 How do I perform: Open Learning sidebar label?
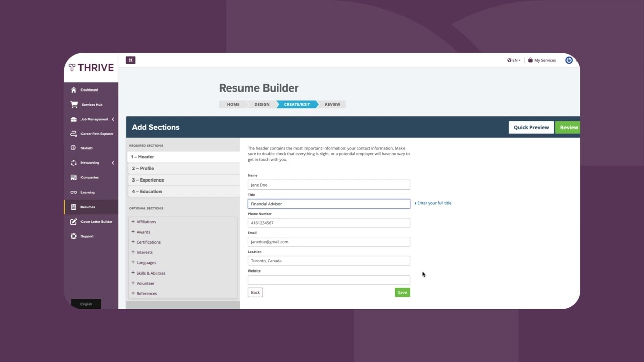coord(88,192)
